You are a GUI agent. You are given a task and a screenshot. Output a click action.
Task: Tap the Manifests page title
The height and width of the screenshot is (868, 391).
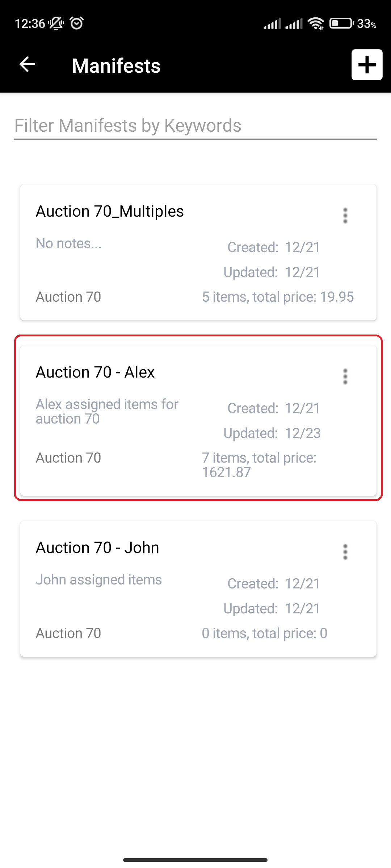[x=116, y=66]
